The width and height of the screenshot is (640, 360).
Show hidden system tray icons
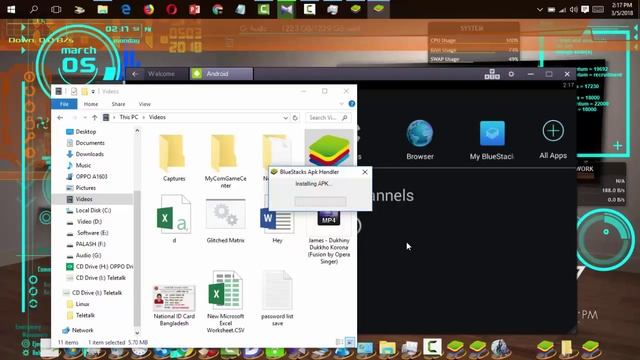coord(540,9)
